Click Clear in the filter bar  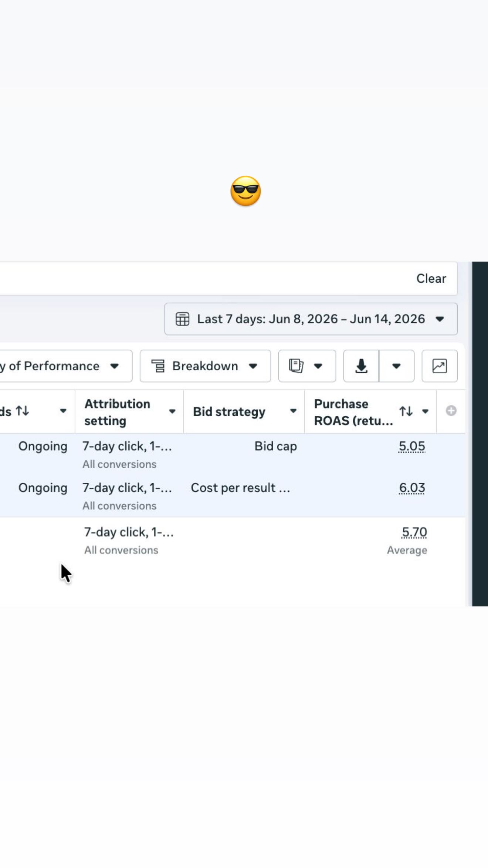431,279
